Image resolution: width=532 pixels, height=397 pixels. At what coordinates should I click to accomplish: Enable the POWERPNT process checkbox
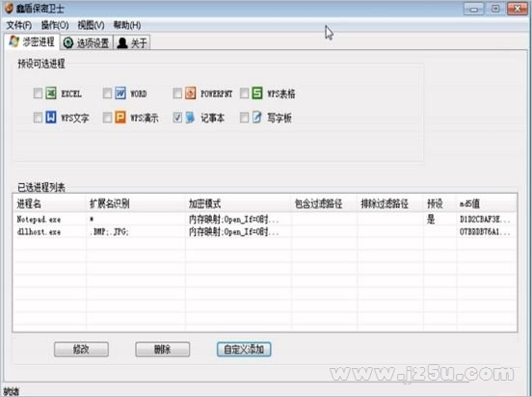coord(177,93)
